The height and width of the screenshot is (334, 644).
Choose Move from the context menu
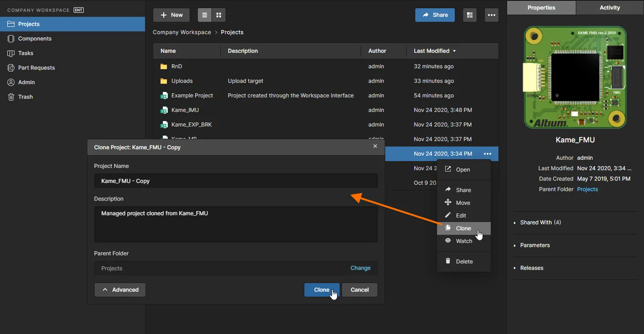pyautogui.click(x=464, y=203)
